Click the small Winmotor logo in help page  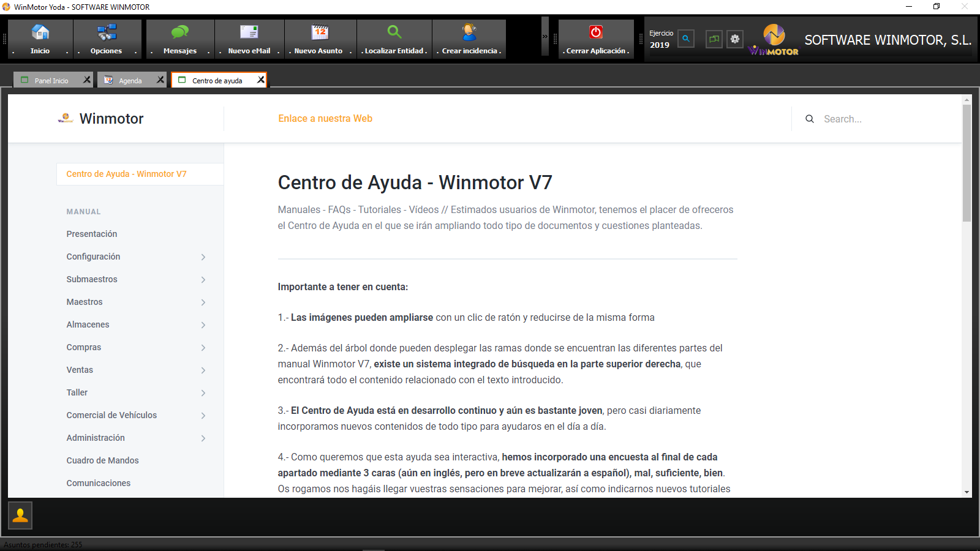coord(66,118)
